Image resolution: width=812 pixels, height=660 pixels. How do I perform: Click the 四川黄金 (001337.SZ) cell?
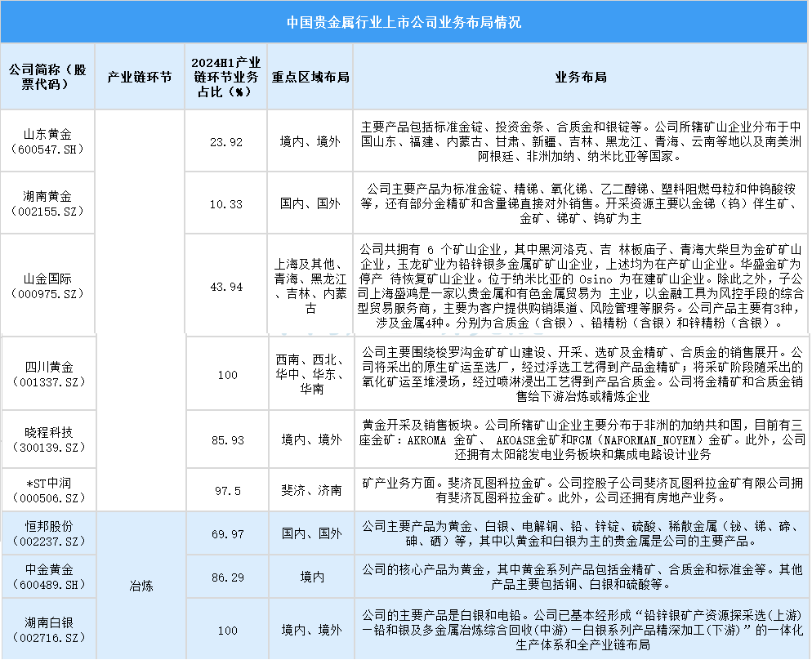[x=49, y=374]
